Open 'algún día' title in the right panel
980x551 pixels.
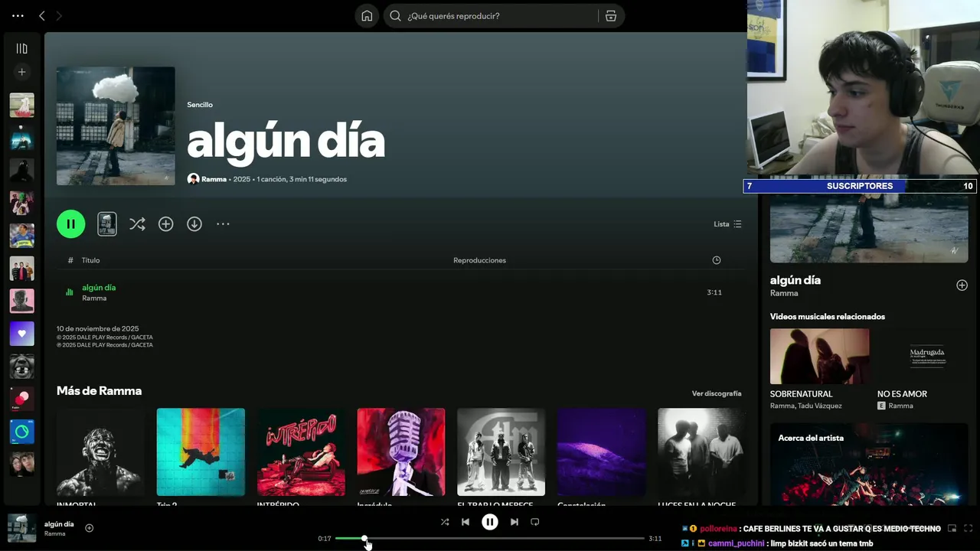795,280
